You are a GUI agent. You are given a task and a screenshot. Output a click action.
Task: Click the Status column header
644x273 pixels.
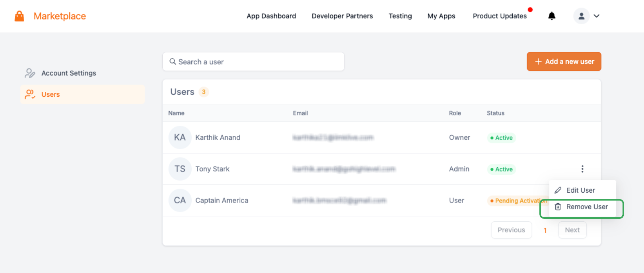click(496, 113)
